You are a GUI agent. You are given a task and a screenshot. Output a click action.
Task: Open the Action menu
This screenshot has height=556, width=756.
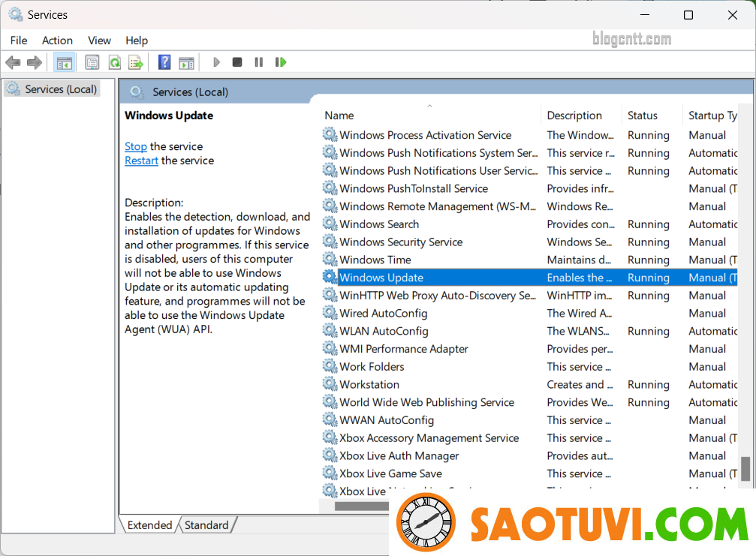click(x=57, y=41)
